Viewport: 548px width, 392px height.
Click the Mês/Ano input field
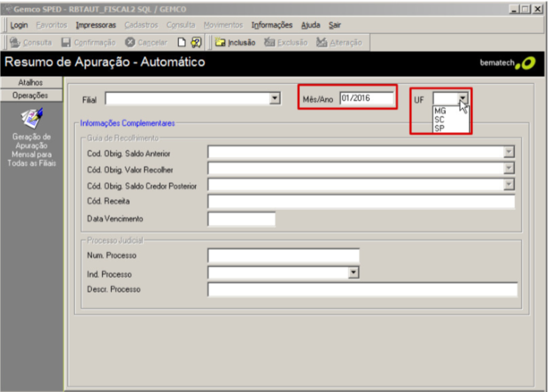pyautogui.click(x=367, y=98)
